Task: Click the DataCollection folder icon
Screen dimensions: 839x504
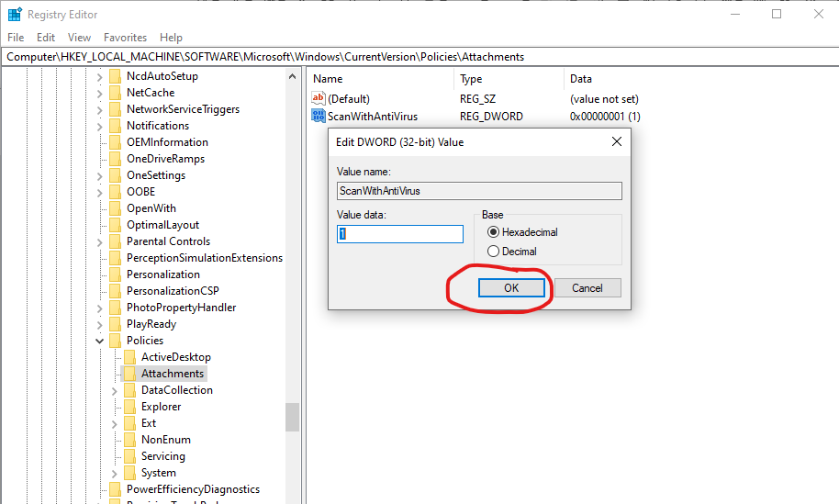Action: (x=129, y=390)
